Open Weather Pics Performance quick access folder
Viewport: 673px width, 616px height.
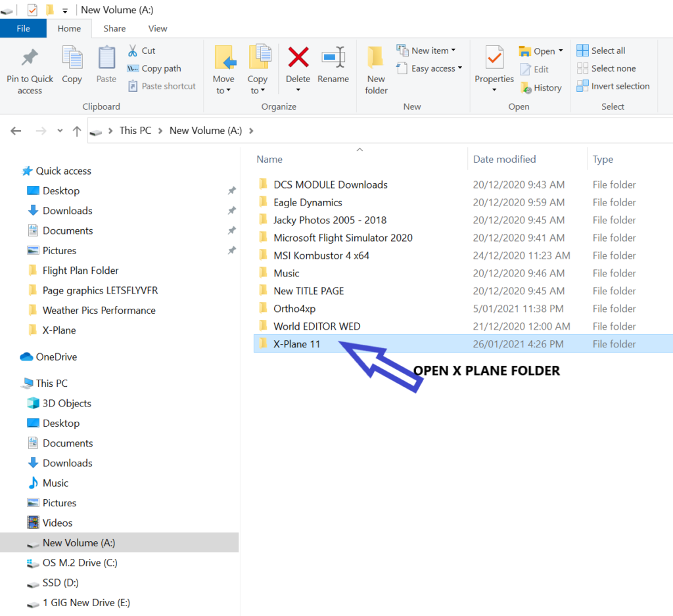[91, 311]
